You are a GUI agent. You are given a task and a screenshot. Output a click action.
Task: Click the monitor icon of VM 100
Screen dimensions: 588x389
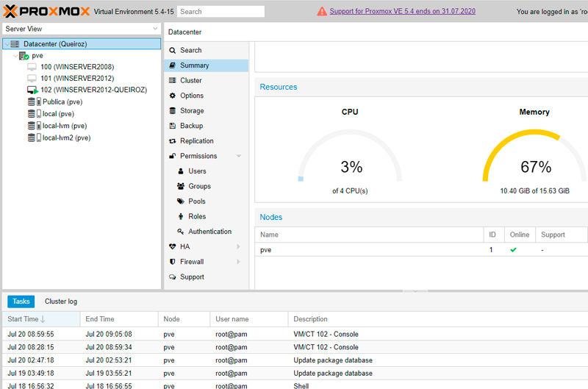32,67
